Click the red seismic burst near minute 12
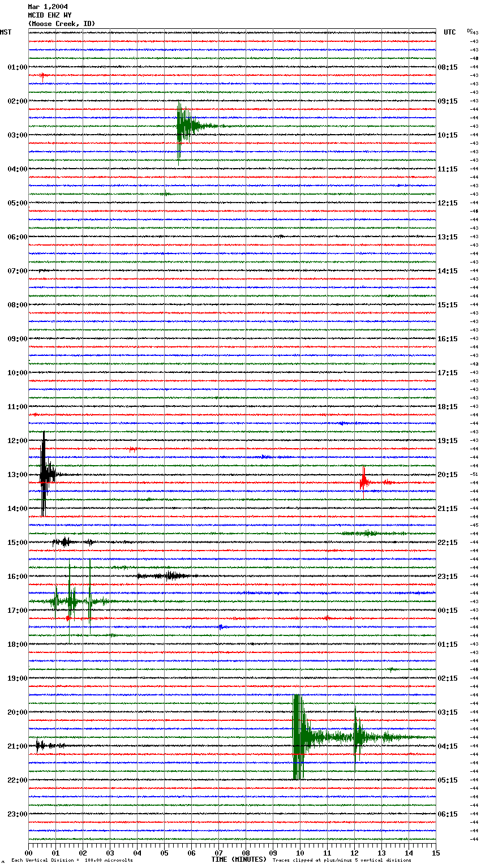Screen dimensions: 481x868 363,483
